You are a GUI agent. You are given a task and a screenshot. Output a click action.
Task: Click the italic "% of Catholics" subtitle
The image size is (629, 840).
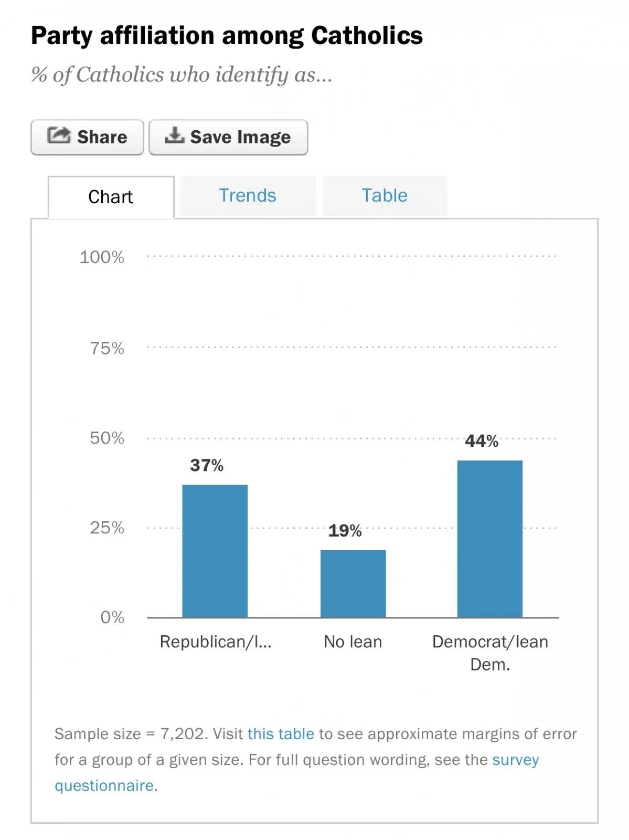pyautogui.click(x=182, y=75)
